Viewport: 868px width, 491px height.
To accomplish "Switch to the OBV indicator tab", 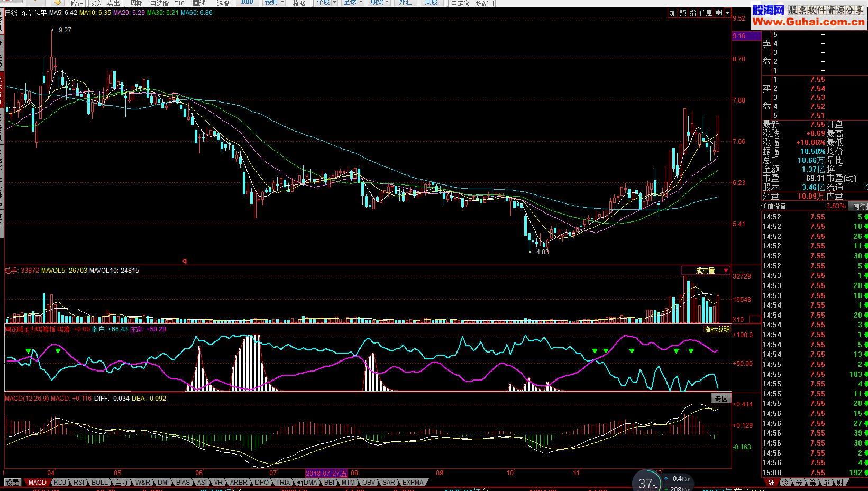I will (x=369, y=483).
